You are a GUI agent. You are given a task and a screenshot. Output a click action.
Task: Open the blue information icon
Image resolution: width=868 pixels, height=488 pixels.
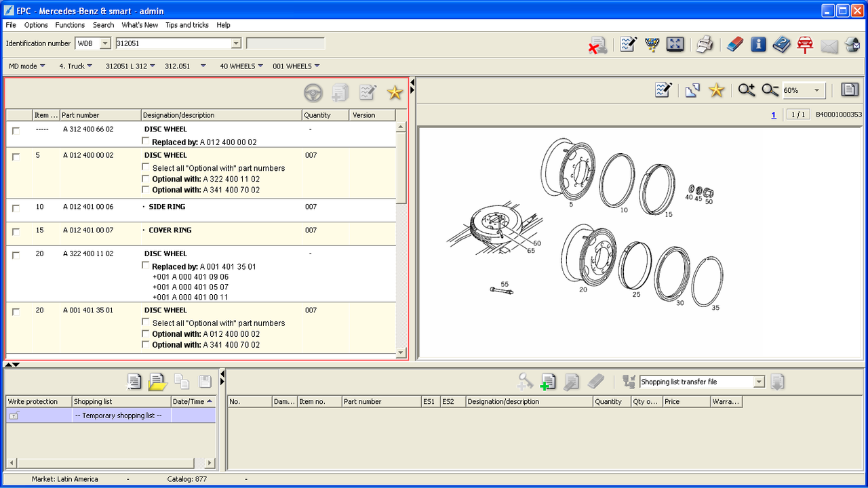coord(758,45)
